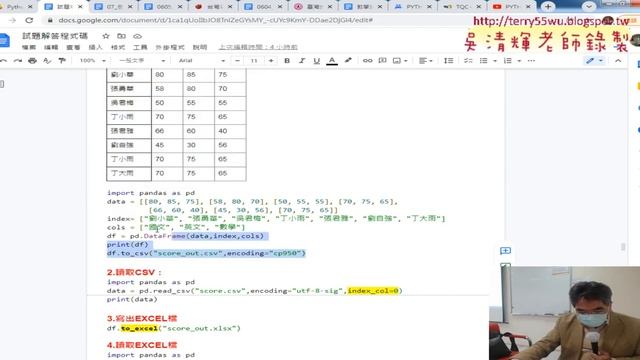640x360 pixels.
Task: Switch to the TQC tab
Action: [462, 7]
